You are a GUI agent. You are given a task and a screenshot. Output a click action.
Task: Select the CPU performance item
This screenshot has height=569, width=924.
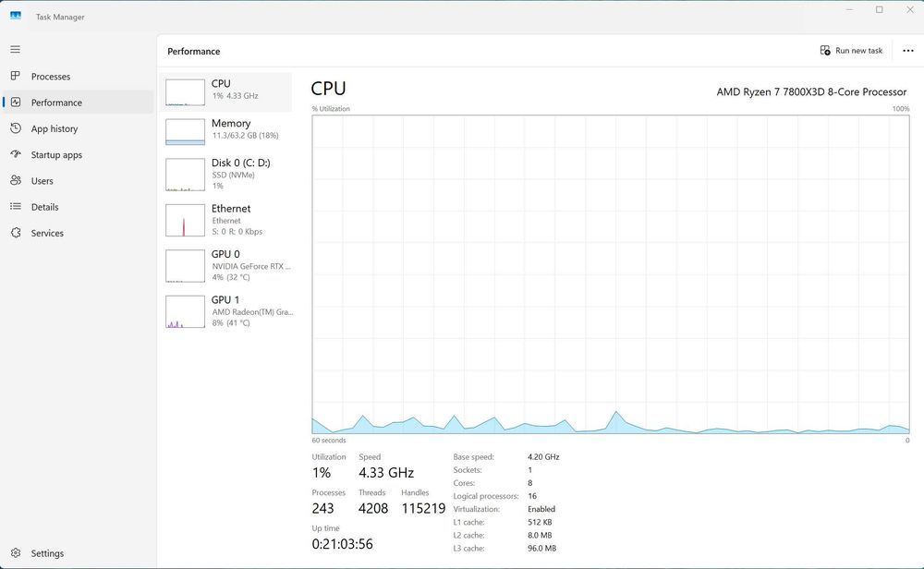click(225, 91)
